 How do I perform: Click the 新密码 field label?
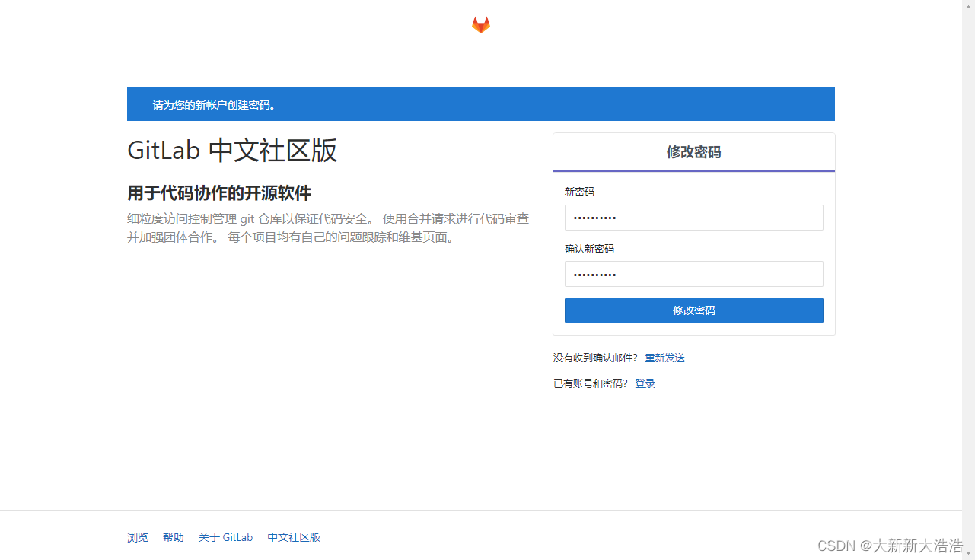tap(579, 192)
